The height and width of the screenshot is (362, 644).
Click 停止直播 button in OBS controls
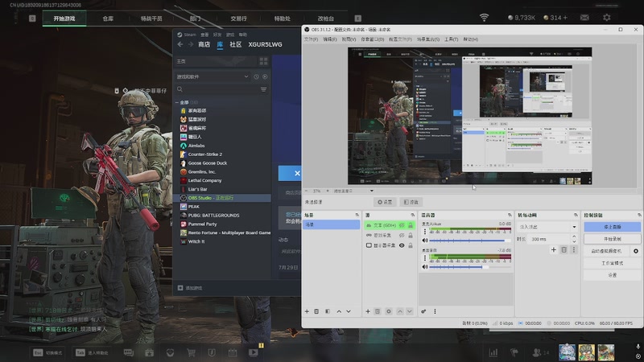coord(612,227)
